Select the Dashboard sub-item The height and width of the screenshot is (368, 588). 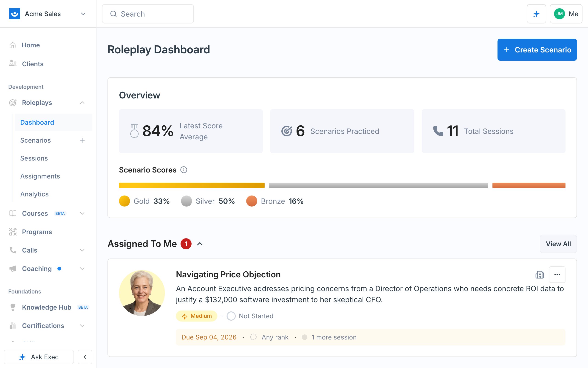pos(54,122)
